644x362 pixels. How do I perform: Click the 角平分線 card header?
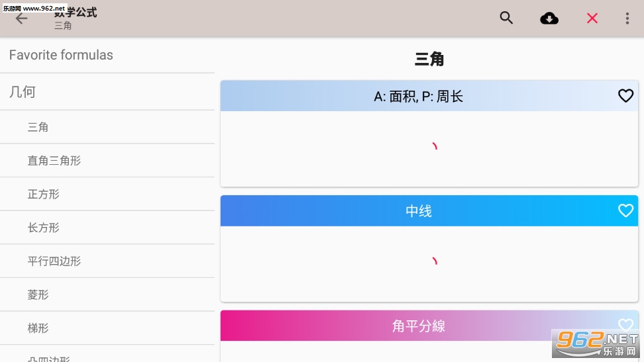[419, 326]
